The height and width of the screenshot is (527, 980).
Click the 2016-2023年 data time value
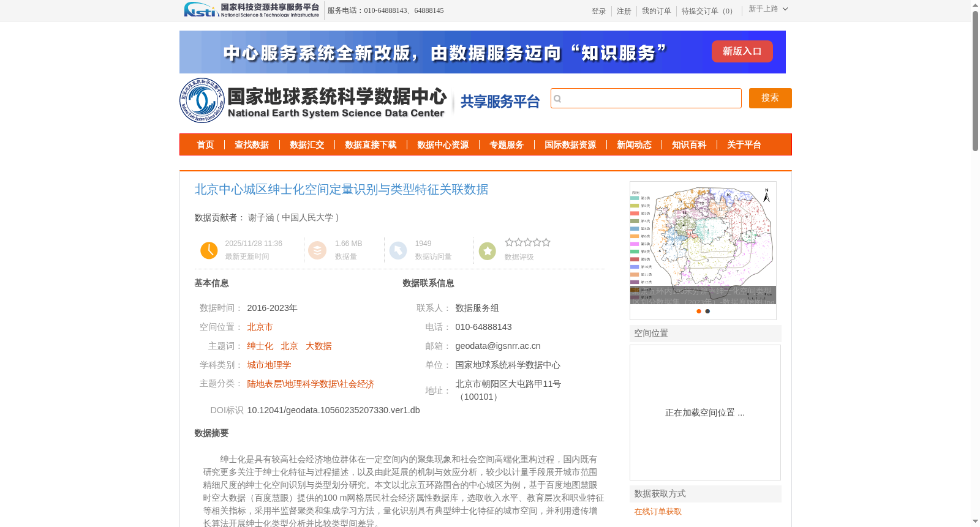click(272, 308)
